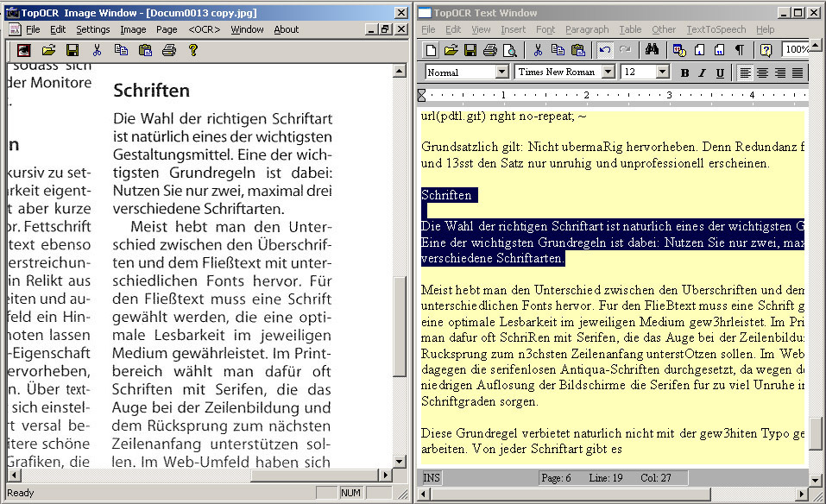Expand the font size 12 dropdown
The height and width of the screenshot is (504, 826).
(663, 72)
